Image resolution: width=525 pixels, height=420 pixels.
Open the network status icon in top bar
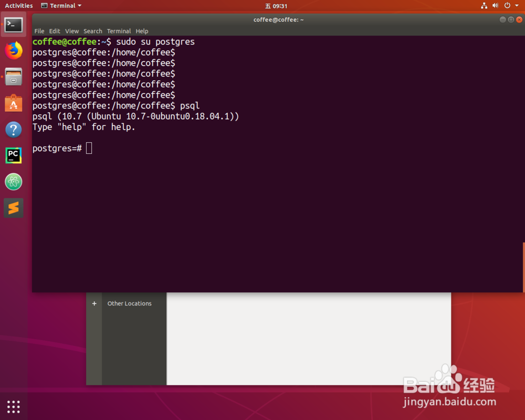[x=484, y=5]
